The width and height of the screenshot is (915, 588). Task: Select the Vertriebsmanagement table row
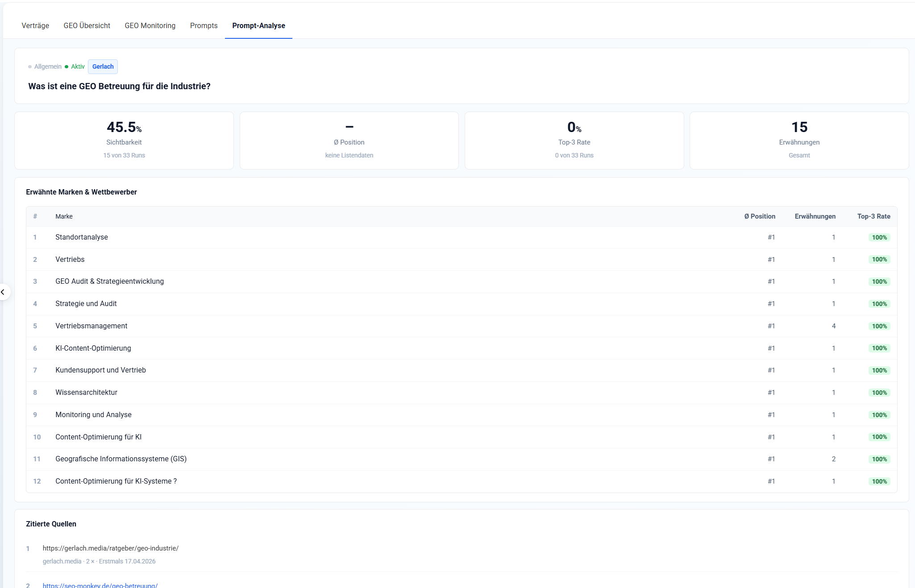coord(91,326)
